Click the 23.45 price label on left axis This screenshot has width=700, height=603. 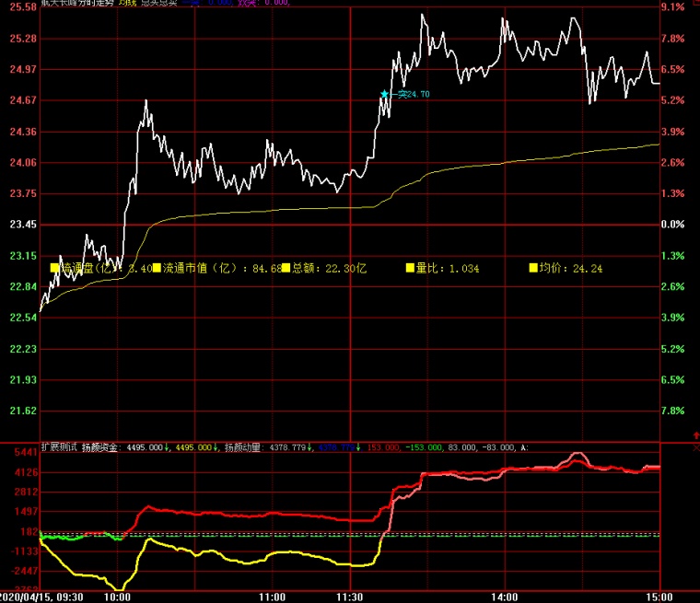21,225
